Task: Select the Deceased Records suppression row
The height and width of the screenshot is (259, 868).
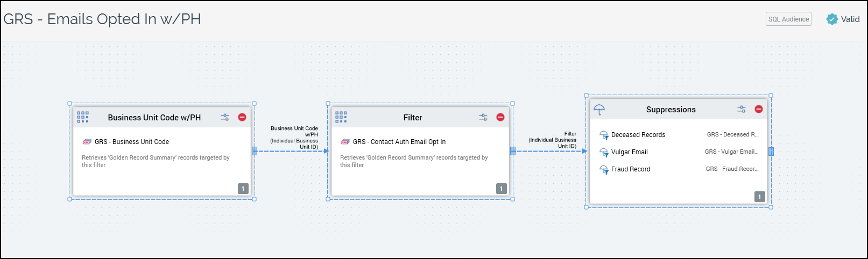Action: (x=638, y=135)
